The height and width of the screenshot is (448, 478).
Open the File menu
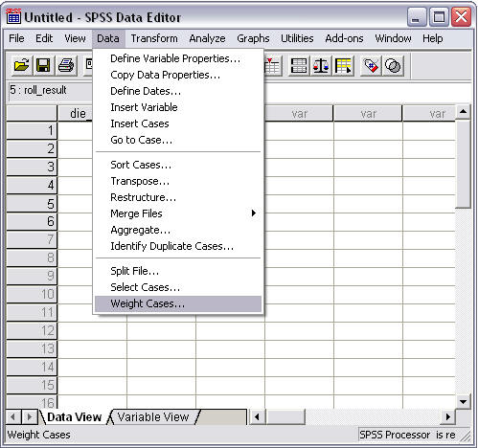[16, 38]
